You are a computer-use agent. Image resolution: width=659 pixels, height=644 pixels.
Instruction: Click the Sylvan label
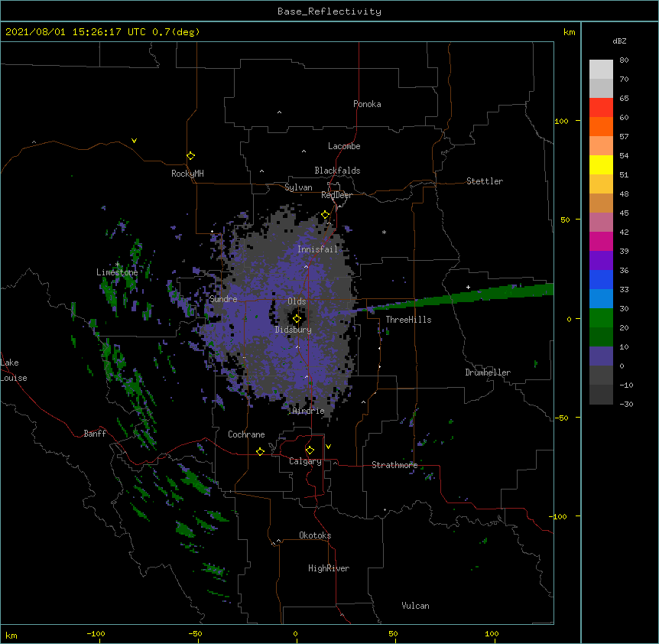click(298, 187)
